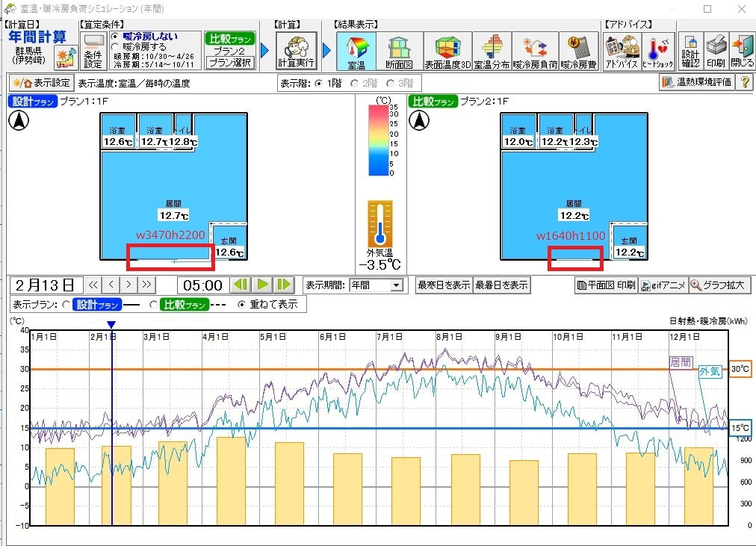The height and width of the screenshot is (546, 756).
Task: Click the 設計プラン blue plan label
Action: click(x=33, y=102)
